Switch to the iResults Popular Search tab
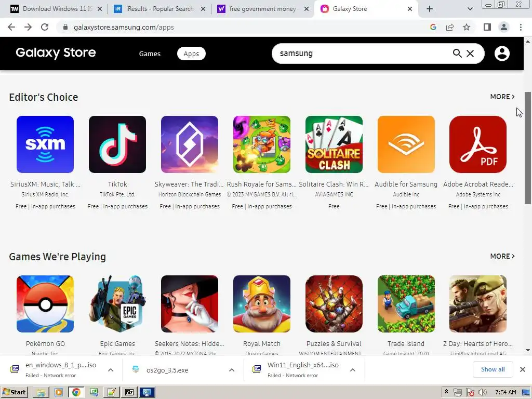 pyautogui.click(x=159, y=9)
